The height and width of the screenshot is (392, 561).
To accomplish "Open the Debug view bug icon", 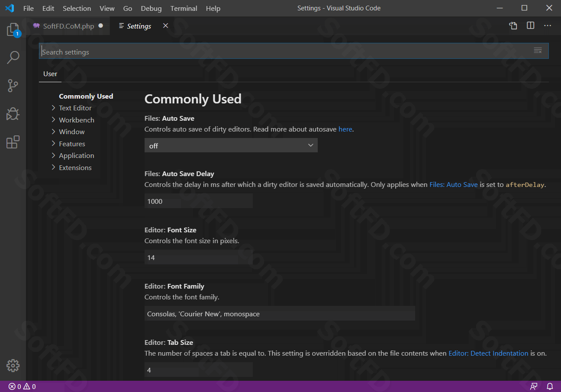I will pyautogui.click(x=13, y=114).
